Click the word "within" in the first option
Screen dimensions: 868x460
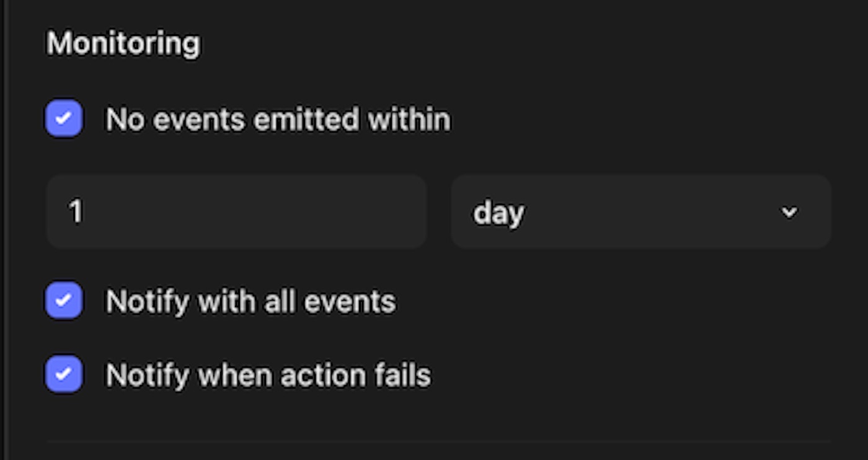click(409, 119)
